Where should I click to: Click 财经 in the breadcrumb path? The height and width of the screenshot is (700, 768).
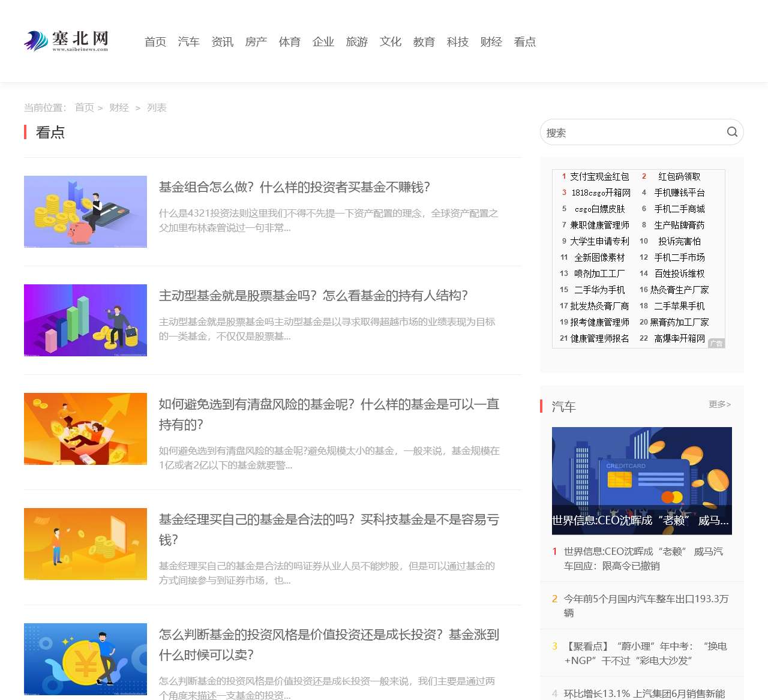click(119, 107)
